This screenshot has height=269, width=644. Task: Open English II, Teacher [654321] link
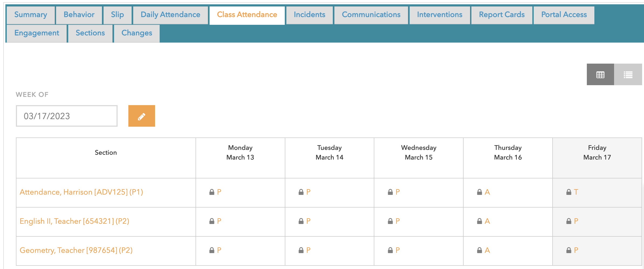coord(74,221)
